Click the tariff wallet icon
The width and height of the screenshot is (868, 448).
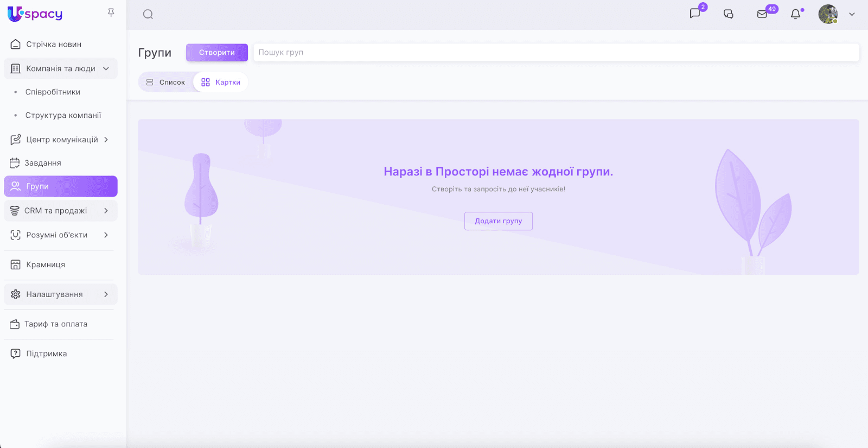15,324
